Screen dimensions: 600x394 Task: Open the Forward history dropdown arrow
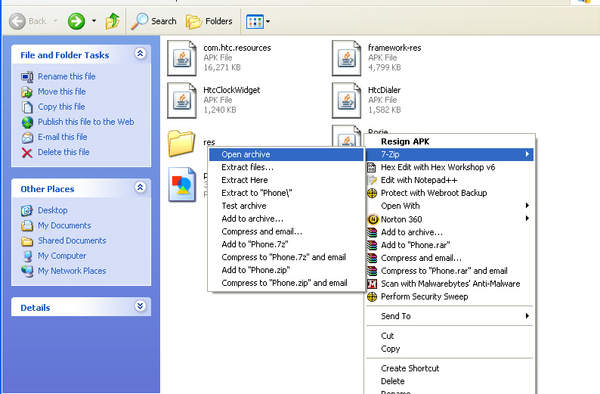pyautogui.click(x=94, y=21)
